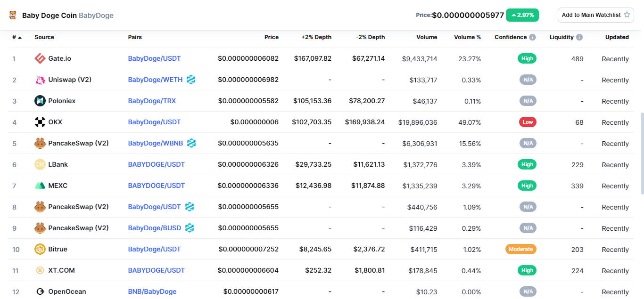Sort by the +2% Depth column header
The image size is (644, 299).
pos(316,37)
